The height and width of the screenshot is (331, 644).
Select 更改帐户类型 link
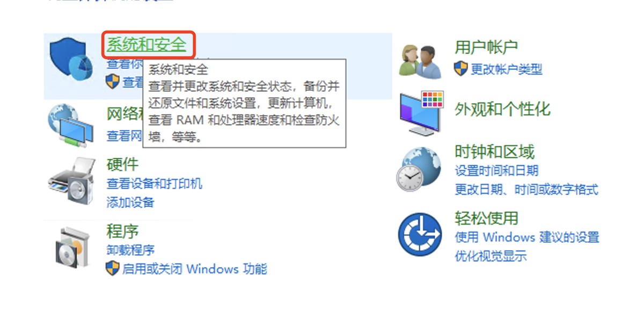coord(507,69)
